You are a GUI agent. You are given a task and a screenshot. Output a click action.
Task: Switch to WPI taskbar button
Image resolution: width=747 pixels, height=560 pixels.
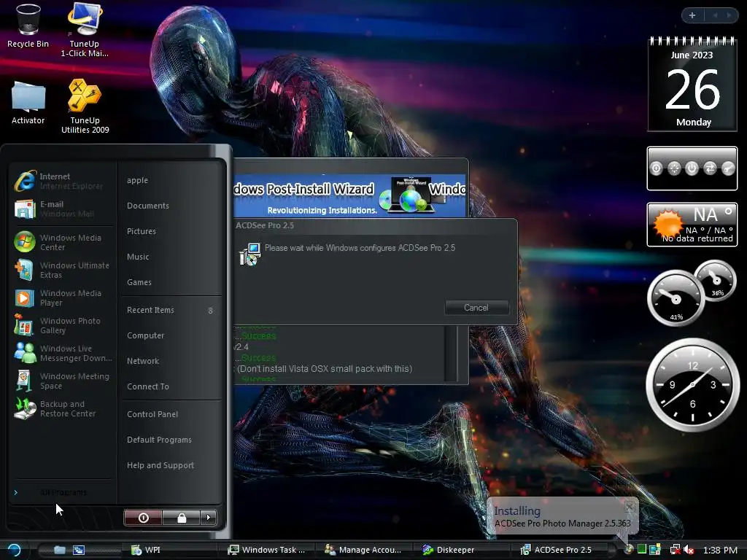pyautogui.click(x=171, y=550)
